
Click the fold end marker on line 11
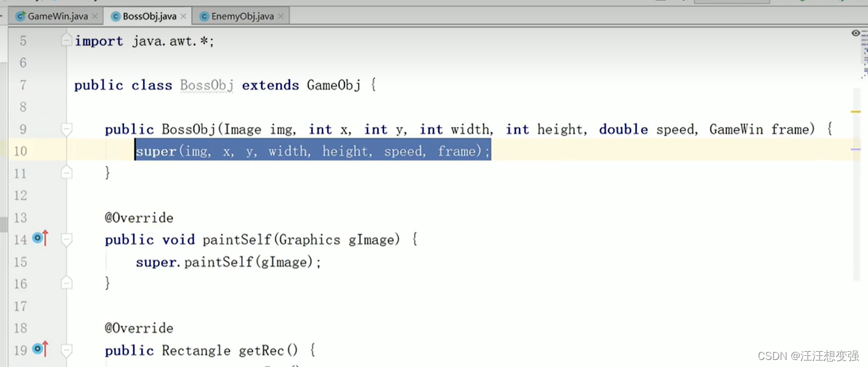pos(67,173)
